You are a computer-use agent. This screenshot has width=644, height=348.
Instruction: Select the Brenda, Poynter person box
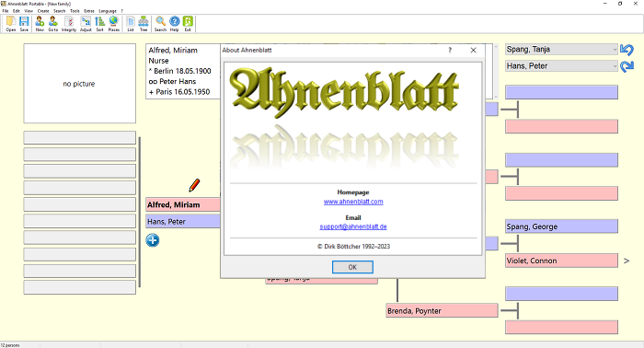click(x=442, y=310)
